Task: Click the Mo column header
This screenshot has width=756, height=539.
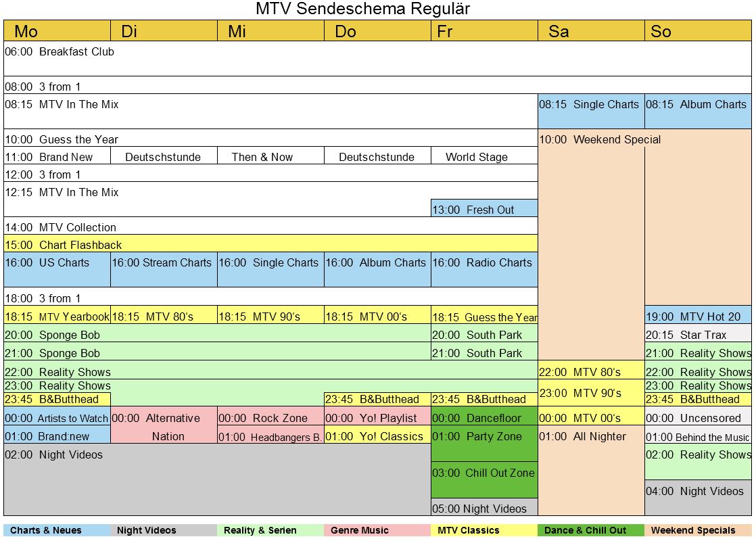Action: pos(57,31)
